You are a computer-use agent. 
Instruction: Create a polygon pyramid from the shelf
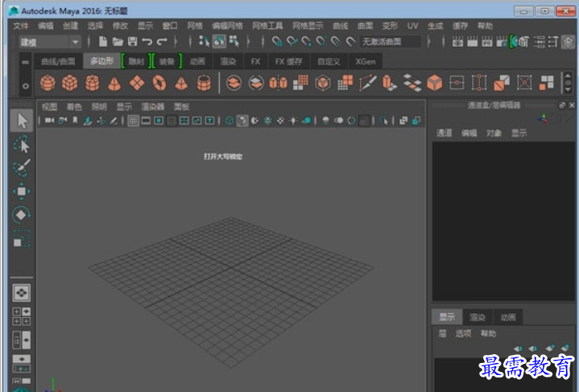181,84
